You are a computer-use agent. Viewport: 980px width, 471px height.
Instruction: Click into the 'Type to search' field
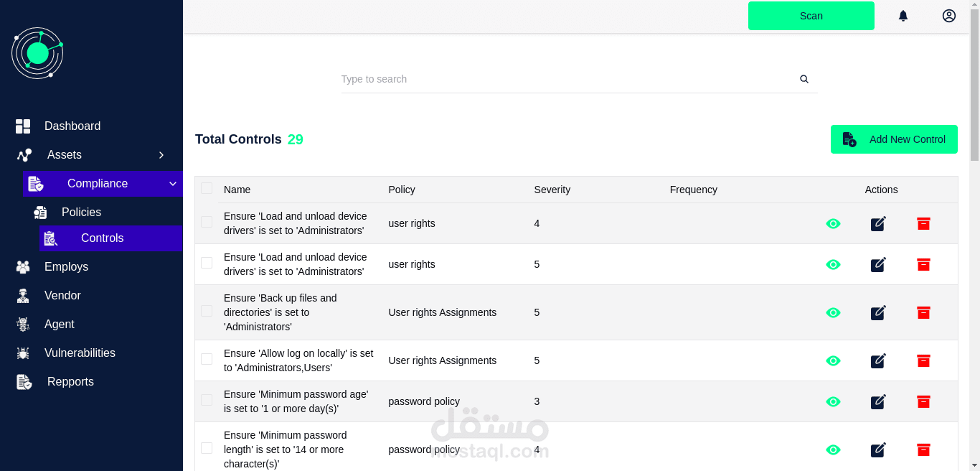567,79
